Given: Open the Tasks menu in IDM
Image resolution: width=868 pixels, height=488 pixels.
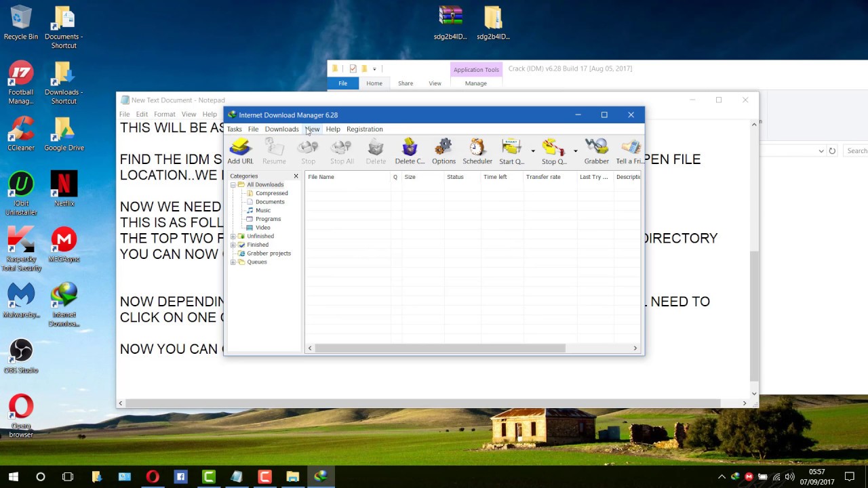Looking at the screenshot, I should tap(235, 129).
